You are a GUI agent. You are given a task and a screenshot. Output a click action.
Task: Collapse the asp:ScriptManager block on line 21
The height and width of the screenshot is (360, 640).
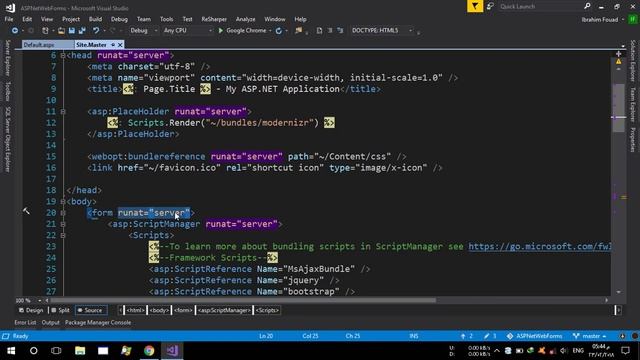point(63,224)
